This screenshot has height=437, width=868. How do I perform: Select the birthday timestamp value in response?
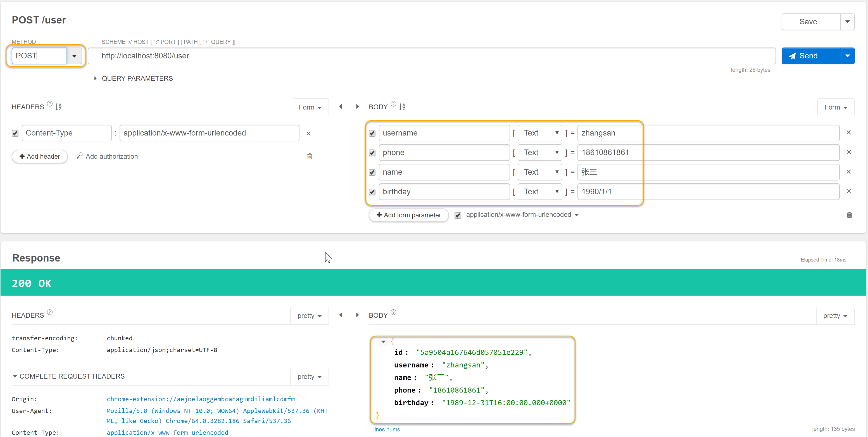506,403
